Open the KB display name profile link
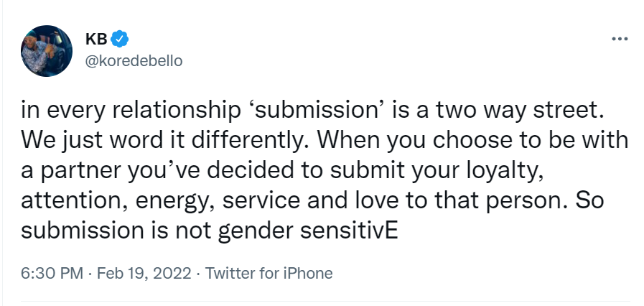Viewport: 644px width, 306px height. pos(96,39)
